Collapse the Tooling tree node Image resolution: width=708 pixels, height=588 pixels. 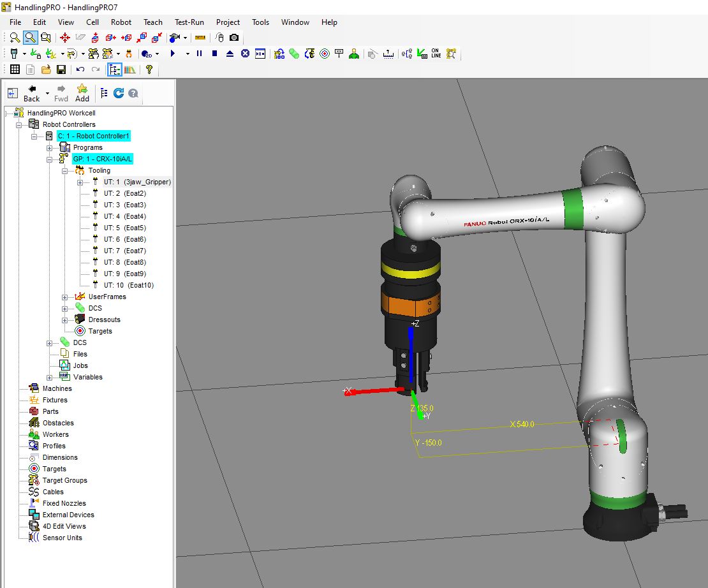coord(64,171)
